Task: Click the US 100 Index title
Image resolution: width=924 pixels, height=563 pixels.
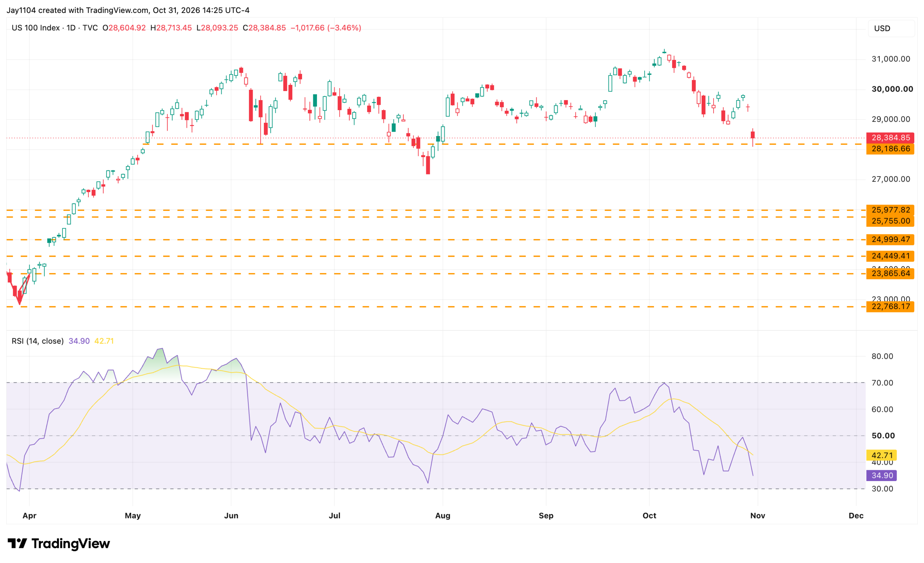Action: pos(36,28)
